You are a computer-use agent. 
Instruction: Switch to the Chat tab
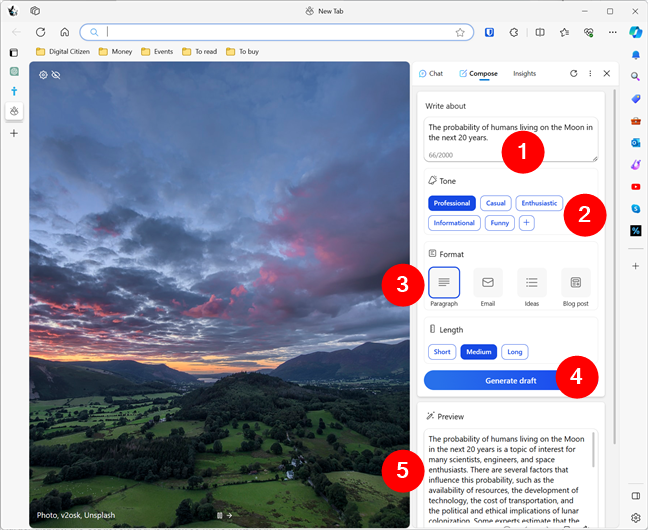(431, 74)
